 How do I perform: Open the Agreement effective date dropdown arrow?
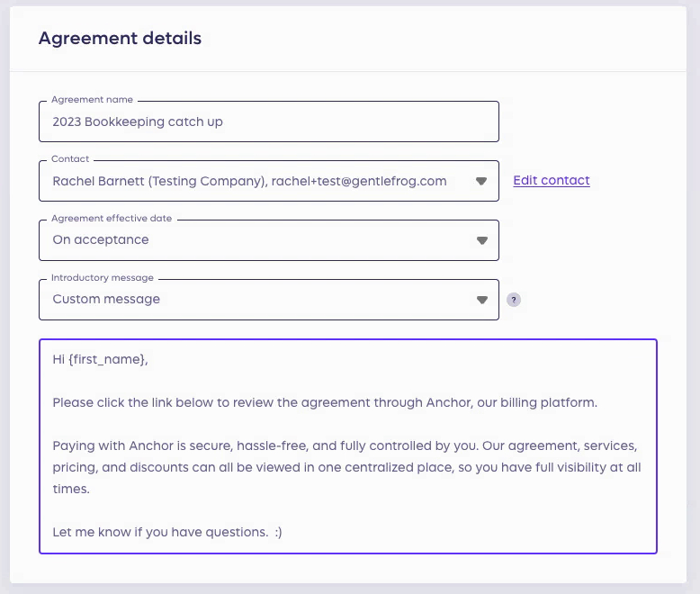(x=481, y=240)
